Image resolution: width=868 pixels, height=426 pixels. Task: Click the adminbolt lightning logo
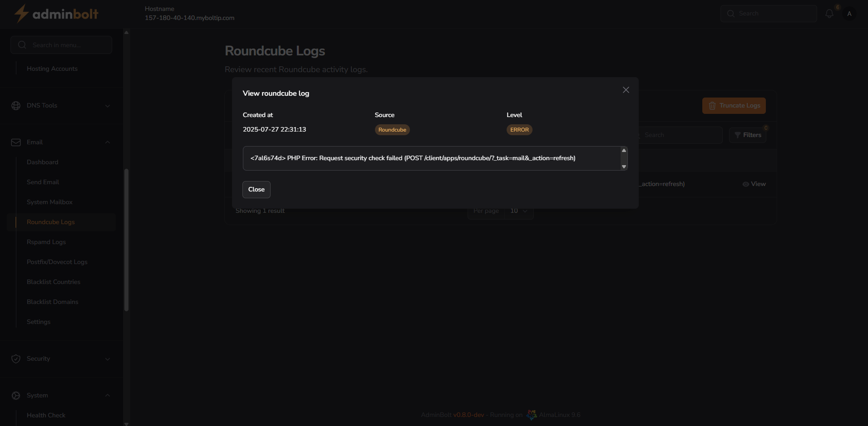click(21, 14)
